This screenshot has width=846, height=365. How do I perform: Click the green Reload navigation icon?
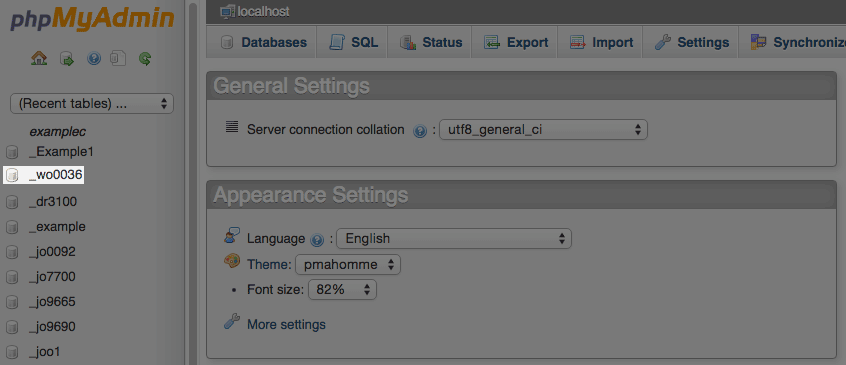click(x=145, y=58)
